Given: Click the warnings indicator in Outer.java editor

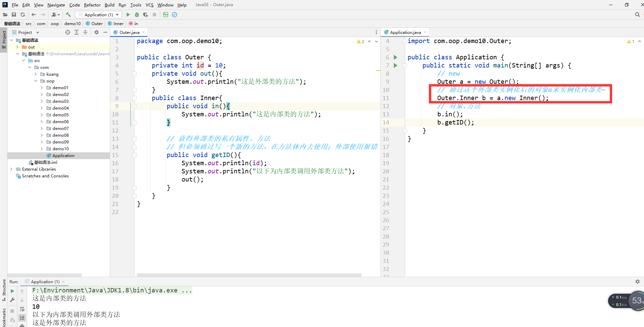Looking at the screenshot, I should pyautogui.click(x=360, y=41).
